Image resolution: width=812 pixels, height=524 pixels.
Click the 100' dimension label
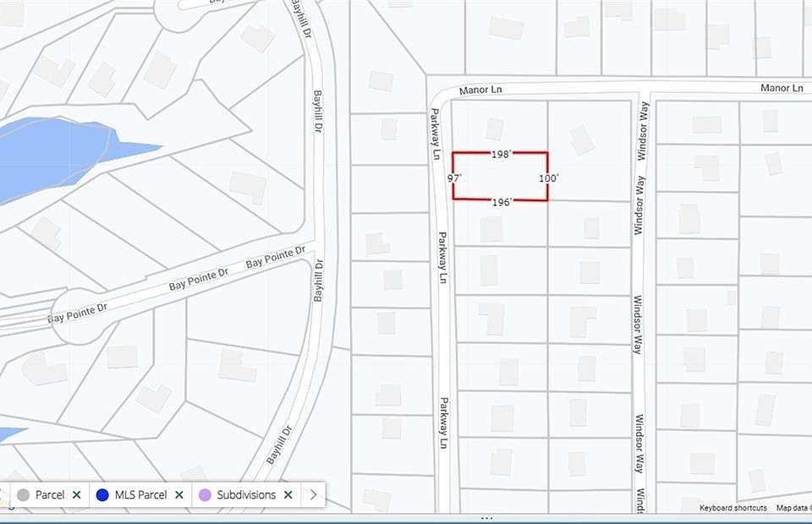[x=548, y=178]
